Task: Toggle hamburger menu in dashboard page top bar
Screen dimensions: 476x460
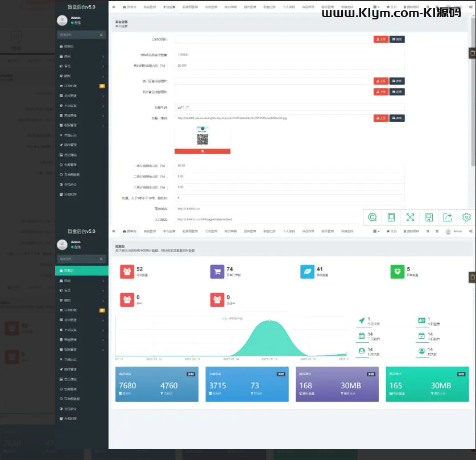Action: 114,231
